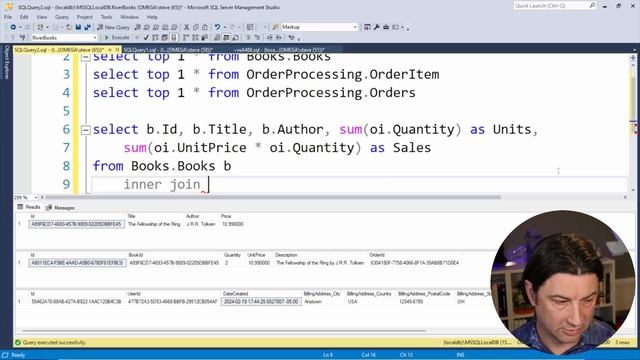Open the Markup find combo box
Image resolution: width=640 pixels, height=360 pixels.
pyautogui.click(x=319, y=27)
